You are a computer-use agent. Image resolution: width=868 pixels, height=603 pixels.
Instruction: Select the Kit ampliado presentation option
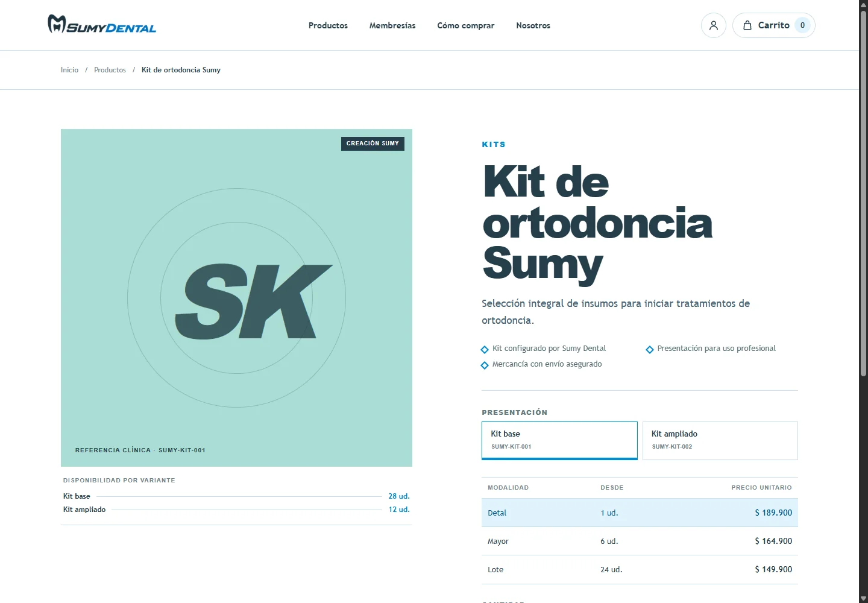coord(720,441)
